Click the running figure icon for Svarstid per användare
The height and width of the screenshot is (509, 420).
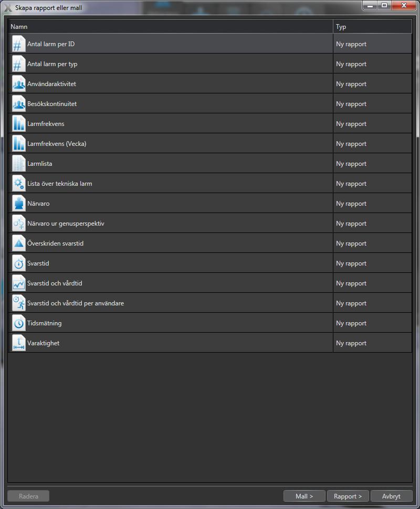18,303
